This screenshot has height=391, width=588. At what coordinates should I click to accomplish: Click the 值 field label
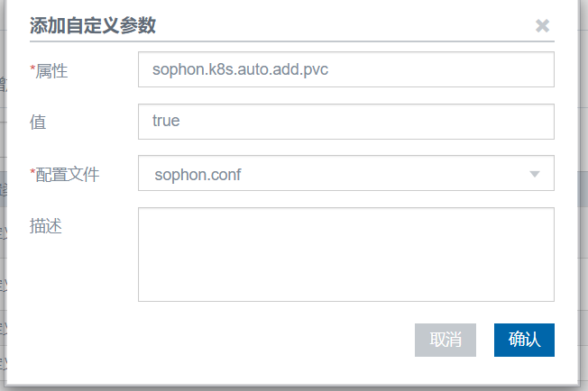[x=38, y=122]
